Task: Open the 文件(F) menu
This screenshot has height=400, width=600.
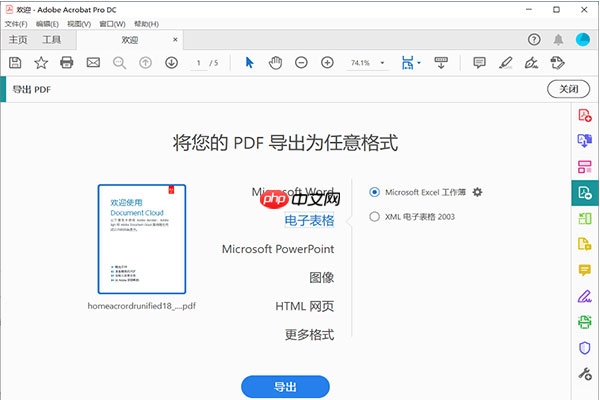Action: pyautogui.click(x=16, y=24)
